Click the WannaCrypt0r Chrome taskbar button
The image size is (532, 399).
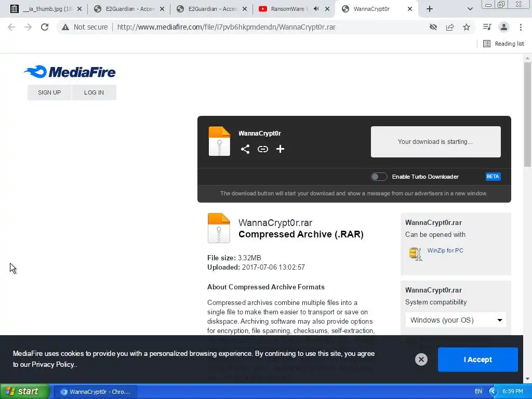[x=96, y=392]
